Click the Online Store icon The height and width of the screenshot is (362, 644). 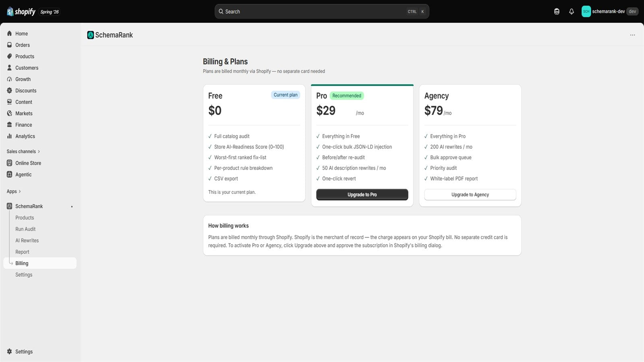[x=10, y=163]
